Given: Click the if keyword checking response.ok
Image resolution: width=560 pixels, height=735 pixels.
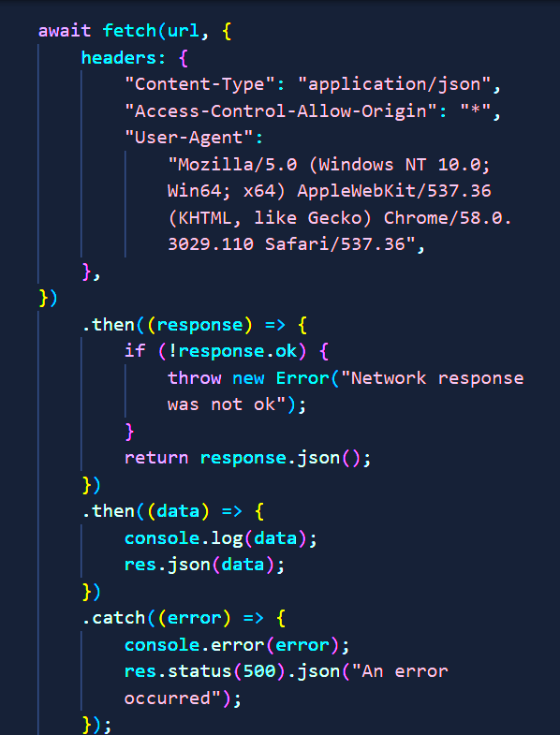Looking at the screenshot, I should (135, 351).
